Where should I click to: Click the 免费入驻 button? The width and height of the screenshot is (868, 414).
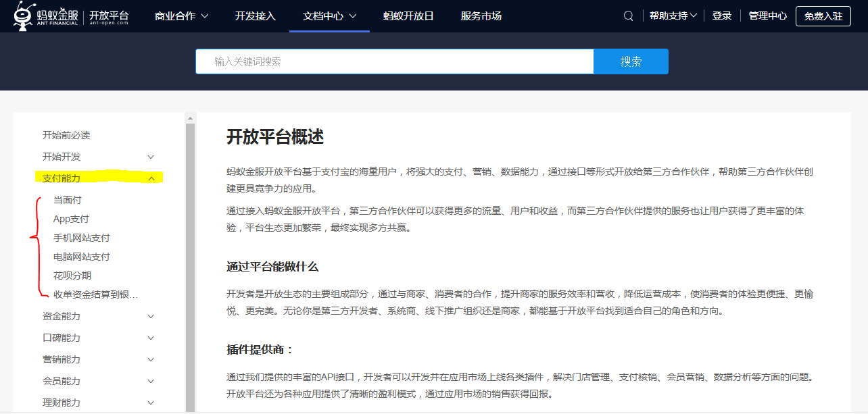(823, 16)
